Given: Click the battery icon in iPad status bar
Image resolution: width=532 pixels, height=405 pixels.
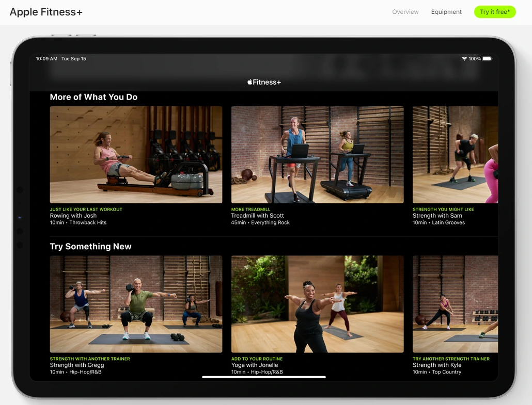Looking at the screenshot, I should (487, 59).
